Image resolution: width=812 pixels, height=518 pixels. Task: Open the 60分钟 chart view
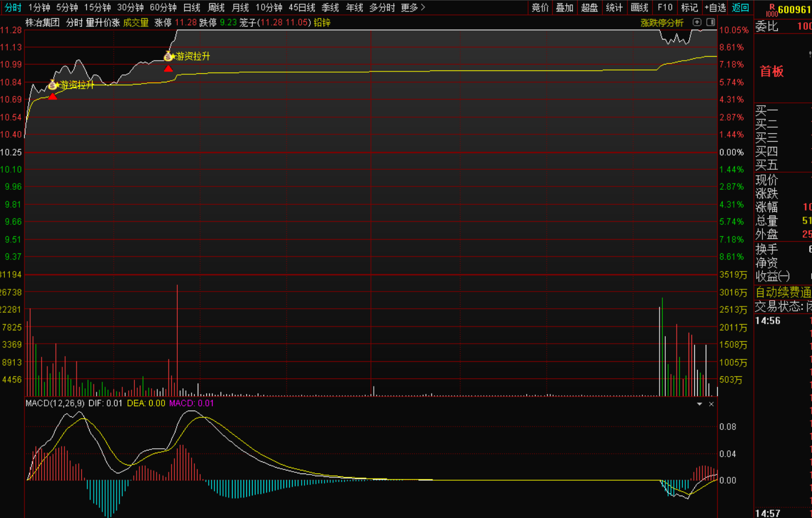tap(163, 7)
